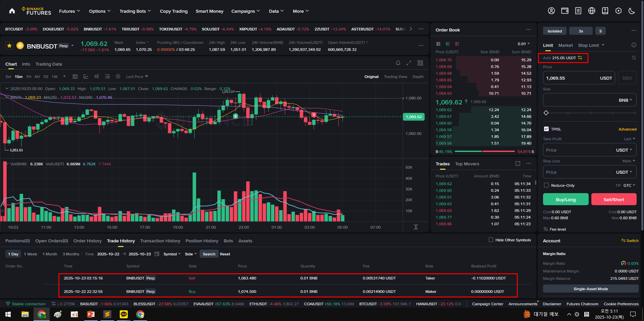
Task: Click the Buy/Long button
Action: coord(566,199)
